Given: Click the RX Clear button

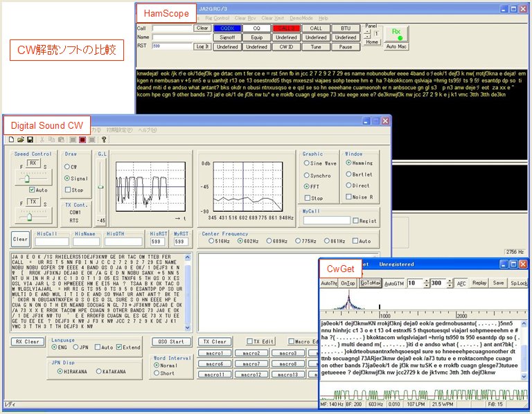Looking at the screenshot, I should click(x=28, y=341).
